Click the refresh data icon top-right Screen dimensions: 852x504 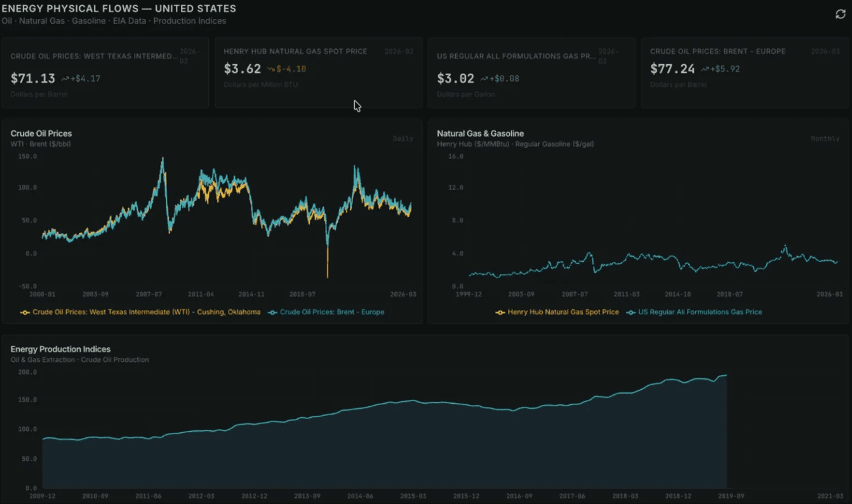(839, 14)
